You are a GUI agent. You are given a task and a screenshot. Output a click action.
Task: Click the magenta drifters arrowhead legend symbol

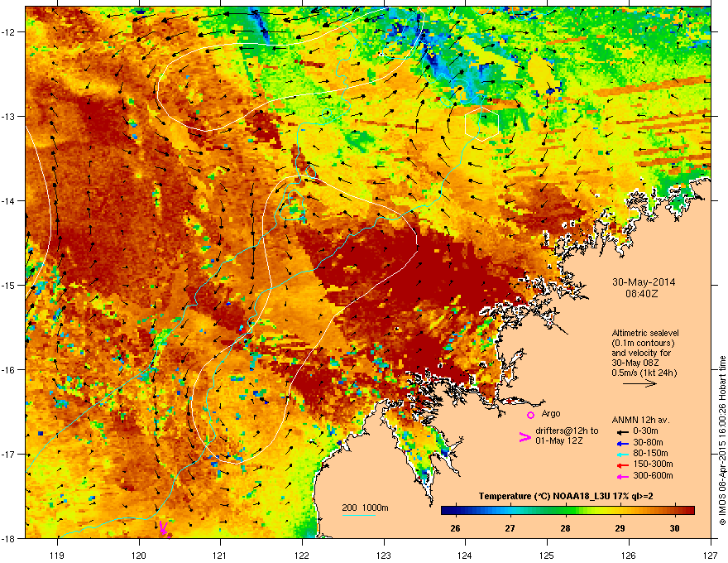point(524,437)
